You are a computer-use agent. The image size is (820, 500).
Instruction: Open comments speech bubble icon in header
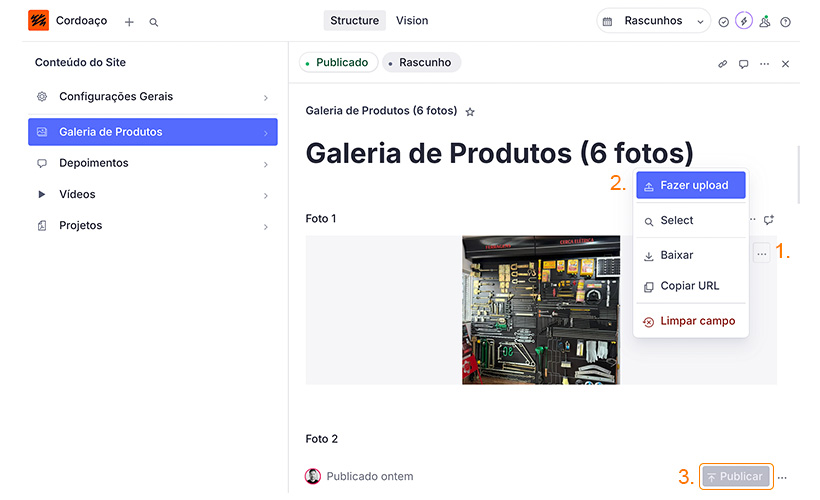[x=743, y=64]
